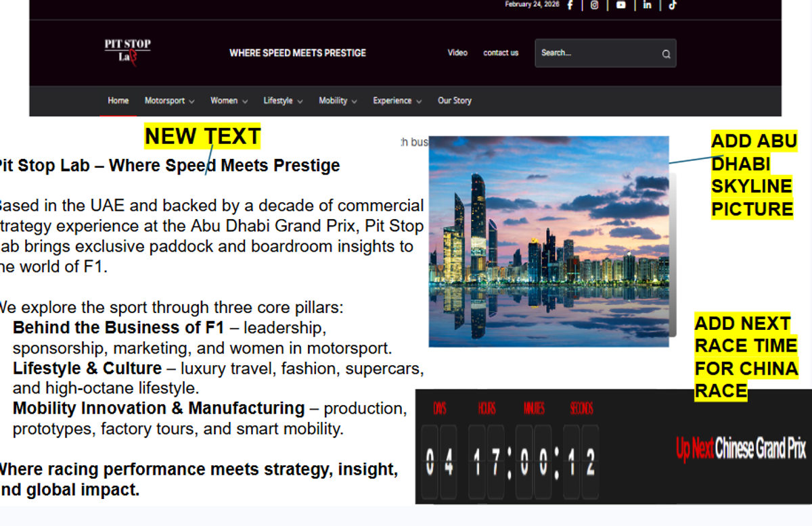Expand the Motorsport menu chevron
This screenshot has height=526, width=812.
click(191, 101)
